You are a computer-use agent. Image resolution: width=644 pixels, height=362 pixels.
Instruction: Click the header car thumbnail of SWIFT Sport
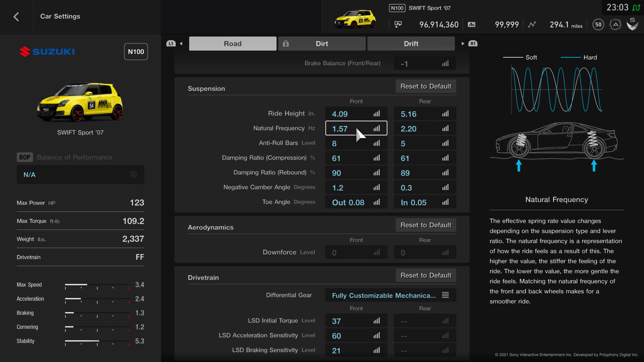coord(356,20)
